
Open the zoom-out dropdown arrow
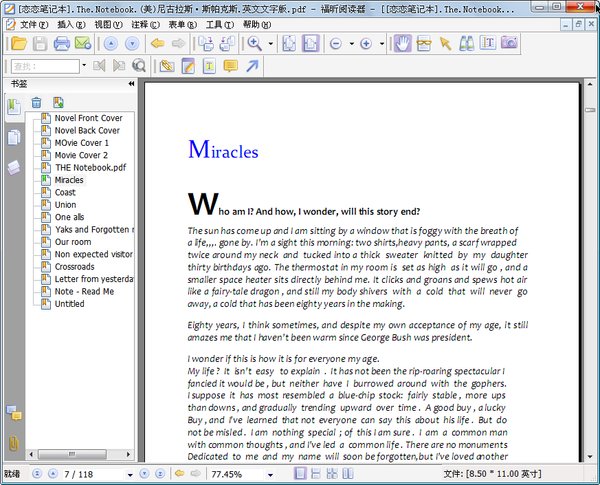pyautogui.click(x=351, y=44)
